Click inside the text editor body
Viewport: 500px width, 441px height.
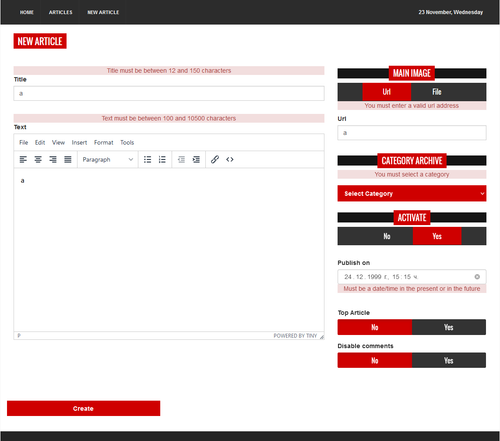169,250
